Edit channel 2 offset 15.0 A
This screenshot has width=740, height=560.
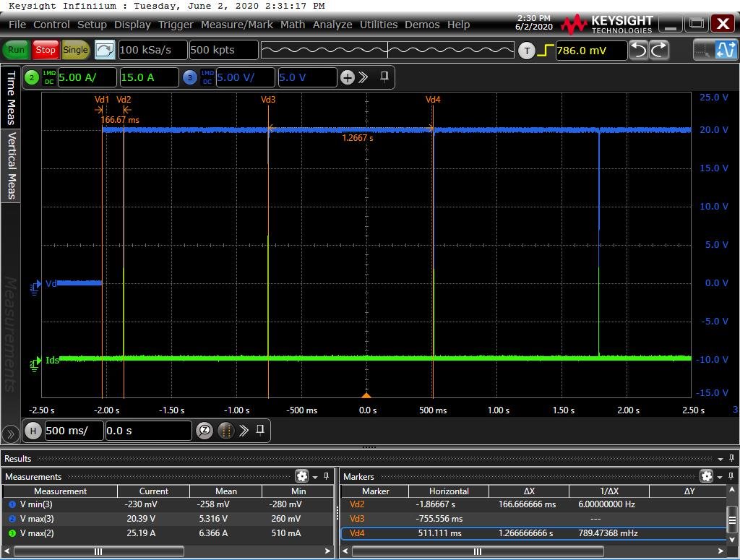pyautogui.click(x=149, y=77)
